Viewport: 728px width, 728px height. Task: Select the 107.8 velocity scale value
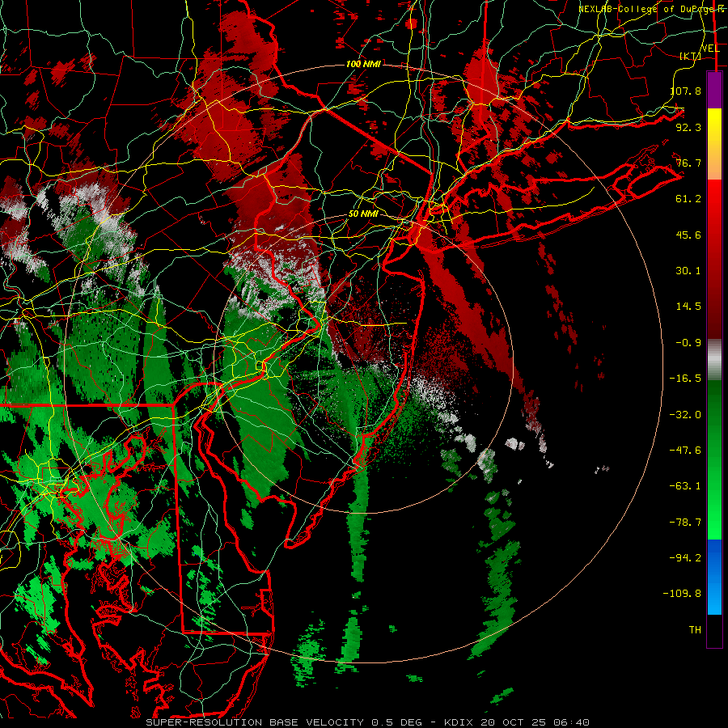tap(686, 91)
